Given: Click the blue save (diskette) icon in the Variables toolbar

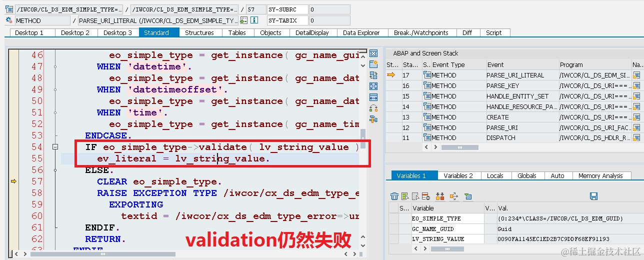Looking at the screenshot, I should coord(594,196).
